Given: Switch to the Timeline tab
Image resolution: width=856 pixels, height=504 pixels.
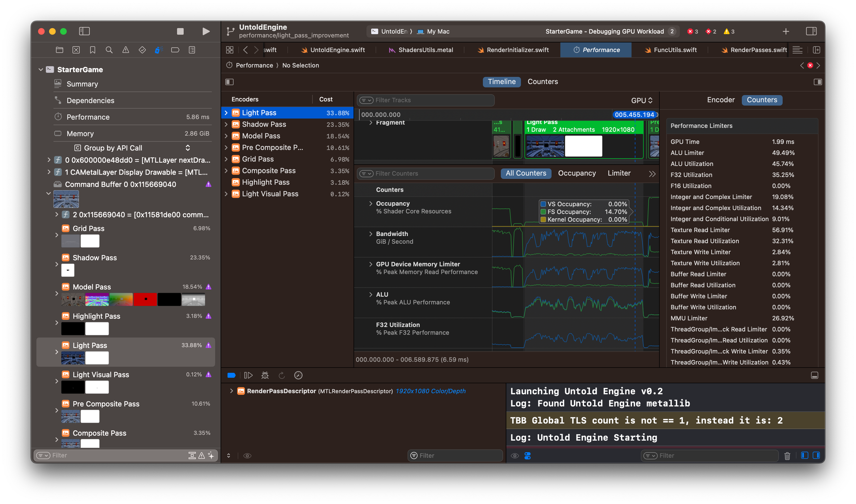Looking at the screenshot, I should tap(502, 82).
